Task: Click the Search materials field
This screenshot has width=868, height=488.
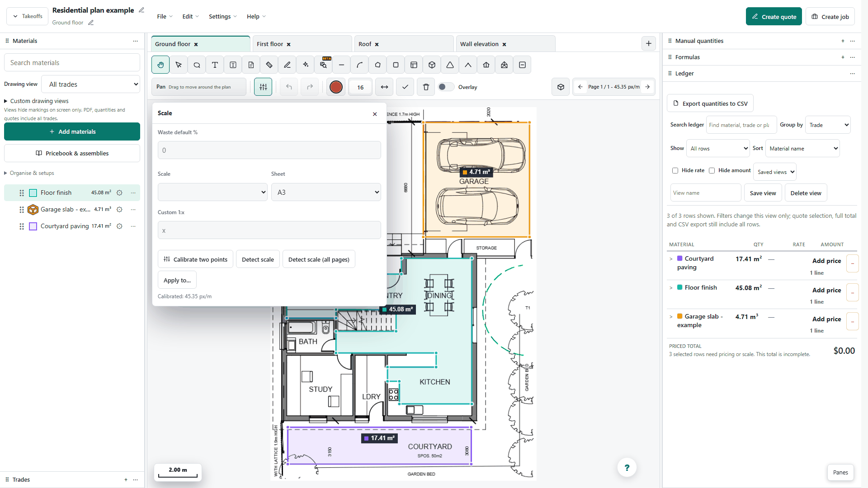Action: coord(72,63)
